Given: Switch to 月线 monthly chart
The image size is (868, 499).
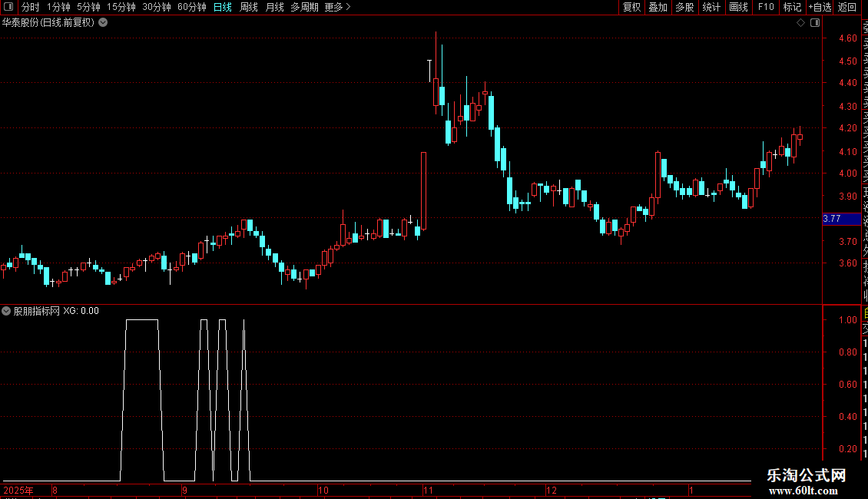Looking at the screenshot, I should point(274,7).
